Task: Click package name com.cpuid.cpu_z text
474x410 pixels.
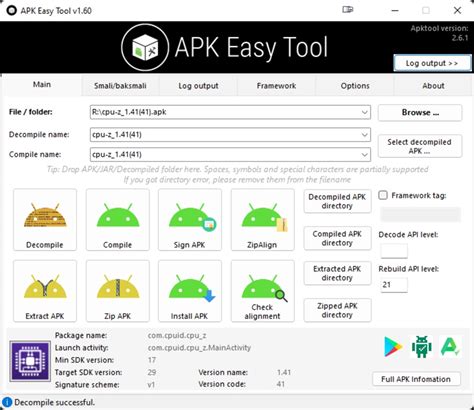Action: point(177,336)
